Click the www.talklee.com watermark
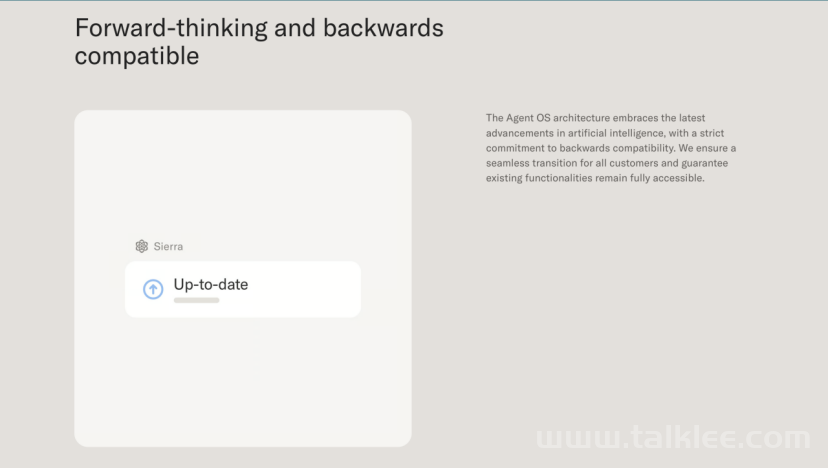Screen dimensions: 828x468 pyautogui.click(x=673, y=437)
